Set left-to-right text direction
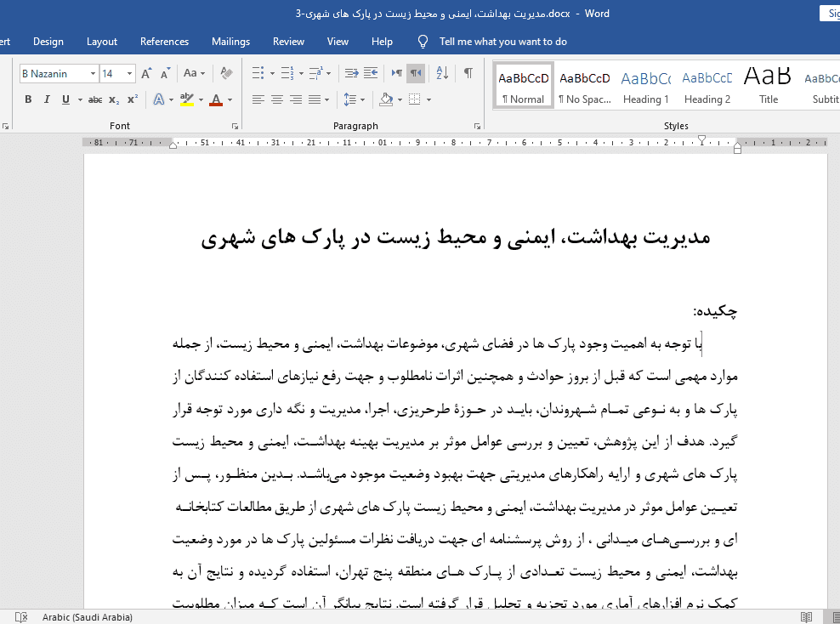The width and height of the screenshot is (840, 624). [397, 73]
